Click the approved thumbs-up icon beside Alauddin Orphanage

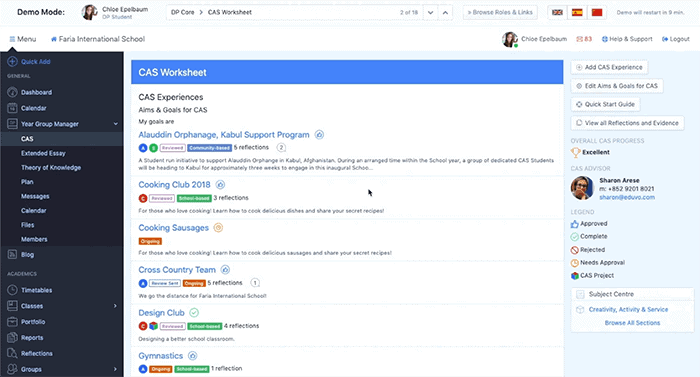pyautogui.click(x=319, y=134)
